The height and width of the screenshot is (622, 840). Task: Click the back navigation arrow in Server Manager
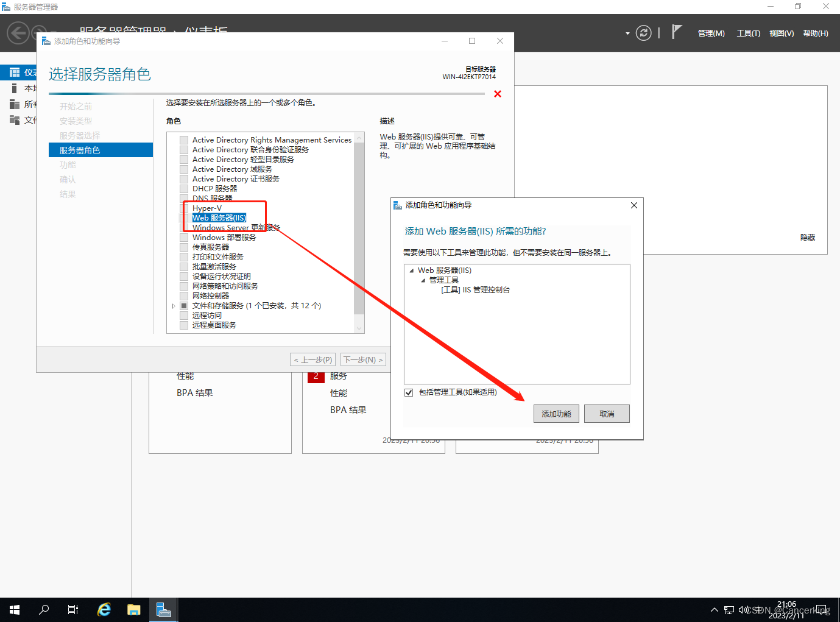(18, 33)
